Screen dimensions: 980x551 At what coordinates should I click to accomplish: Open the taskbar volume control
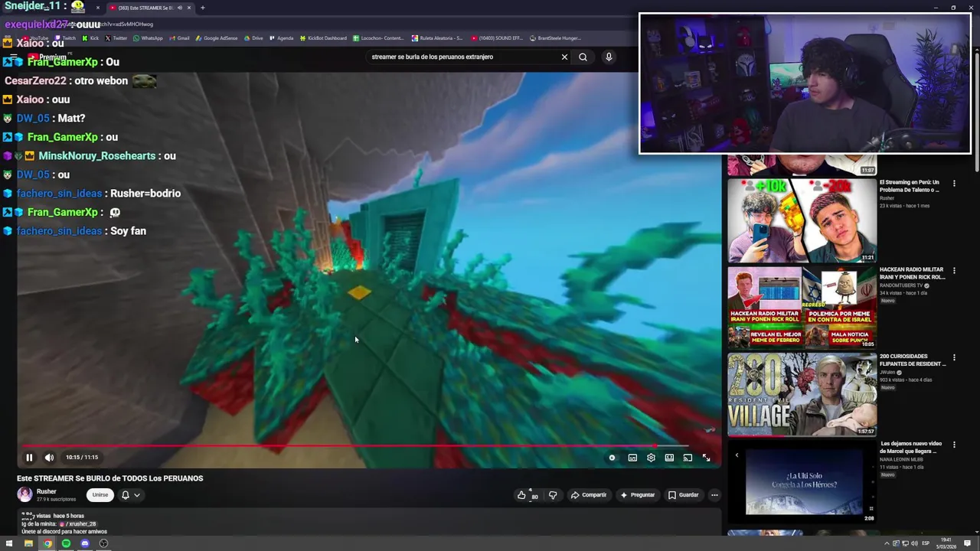click(914, 544)
